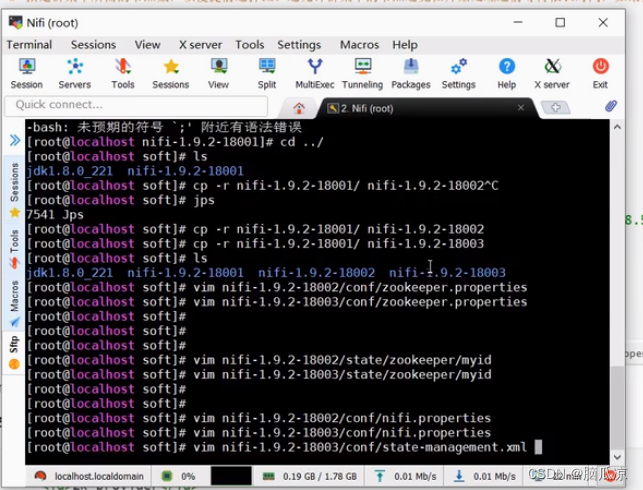Click the bash syntax error message line

(x=164, y=127)
